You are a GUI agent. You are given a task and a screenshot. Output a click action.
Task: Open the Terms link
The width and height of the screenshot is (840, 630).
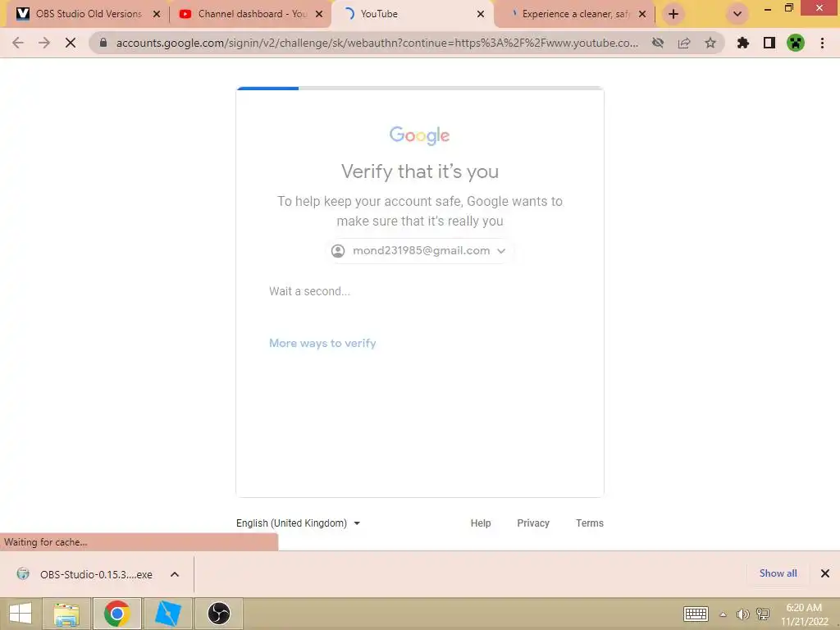pyautogui.click(x=589, y=523)
